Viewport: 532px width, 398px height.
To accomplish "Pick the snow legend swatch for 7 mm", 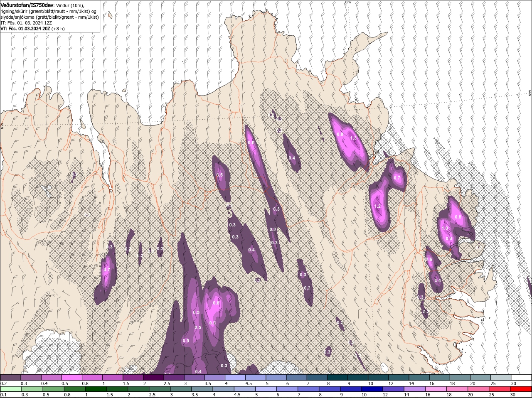I will pyautogui.click(x=317, y=377).
